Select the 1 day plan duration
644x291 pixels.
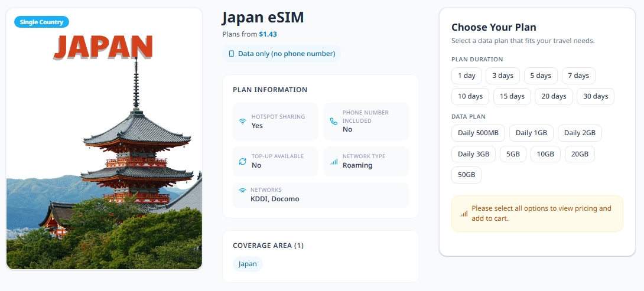[x=467, y=76]
